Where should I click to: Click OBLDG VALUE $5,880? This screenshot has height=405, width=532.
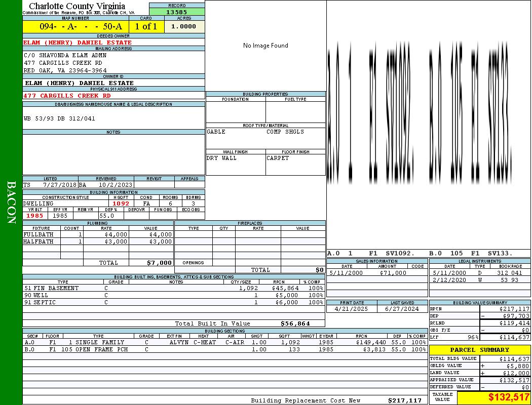(518, 366)
